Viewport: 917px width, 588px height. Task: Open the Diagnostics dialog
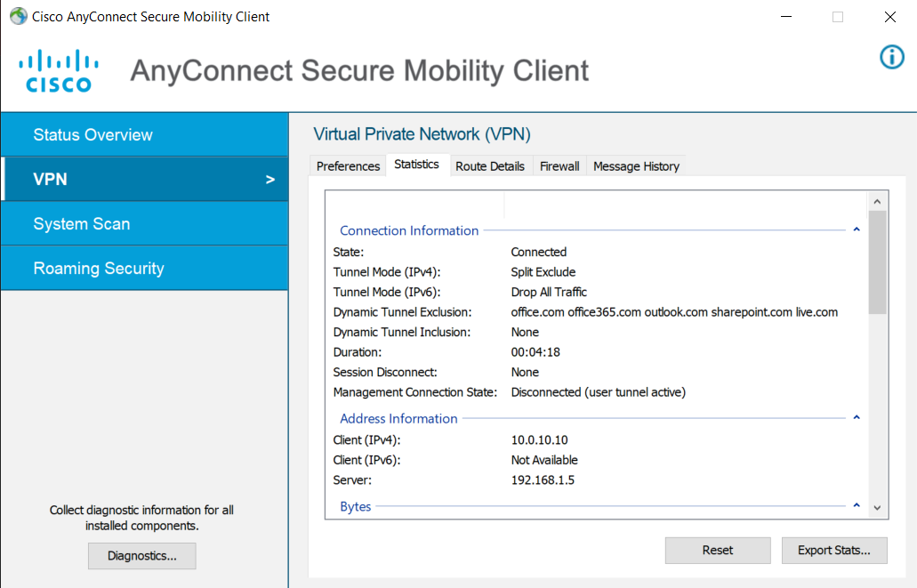(x=142, y=556)
